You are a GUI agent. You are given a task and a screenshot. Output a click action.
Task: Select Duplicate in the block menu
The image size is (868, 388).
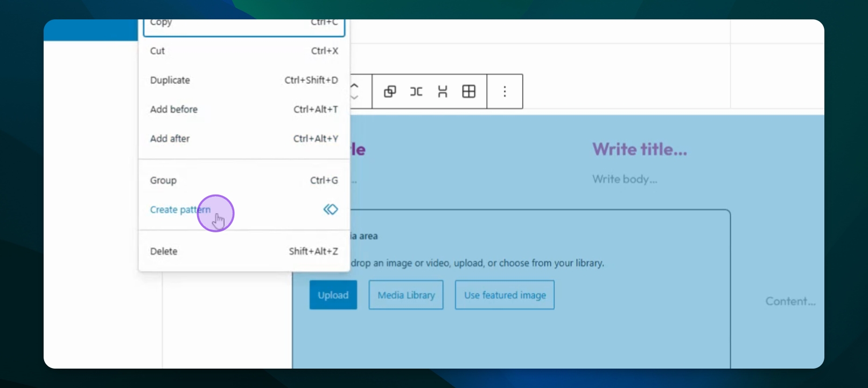click(x=244, y=80)
